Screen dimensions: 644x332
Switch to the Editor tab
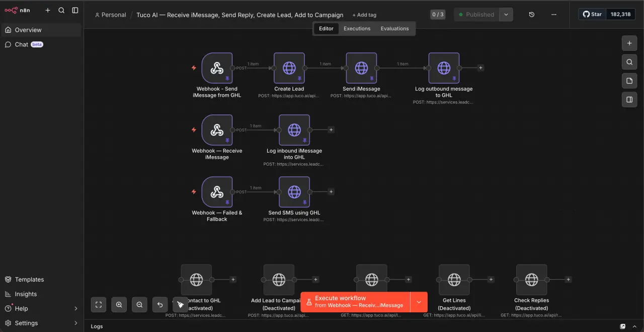pos(326,29)
